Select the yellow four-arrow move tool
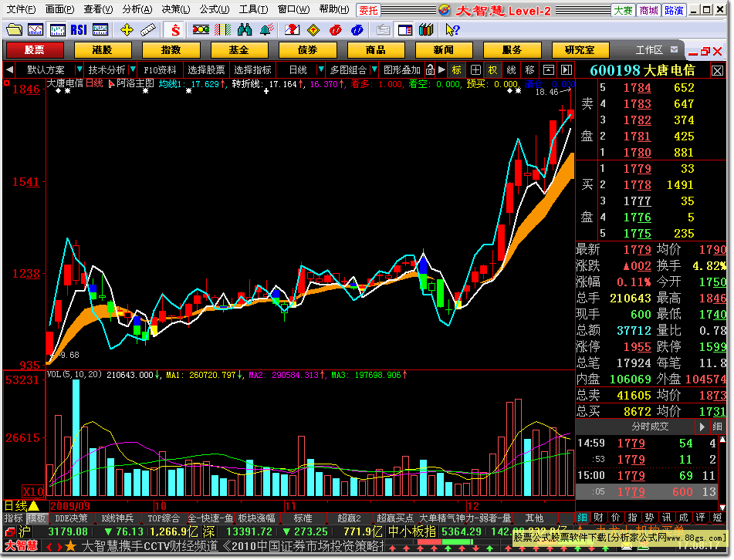The height and width of the screenshot is (560, 734). point(127,30)
